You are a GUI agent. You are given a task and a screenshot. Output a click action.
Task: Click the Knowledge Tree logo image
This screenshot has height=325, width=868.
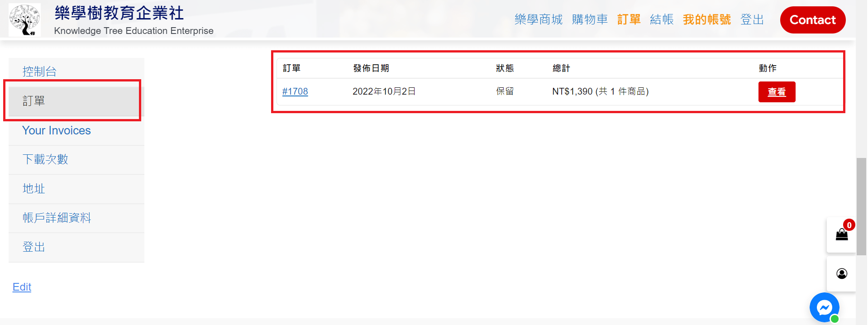(24, 20)
